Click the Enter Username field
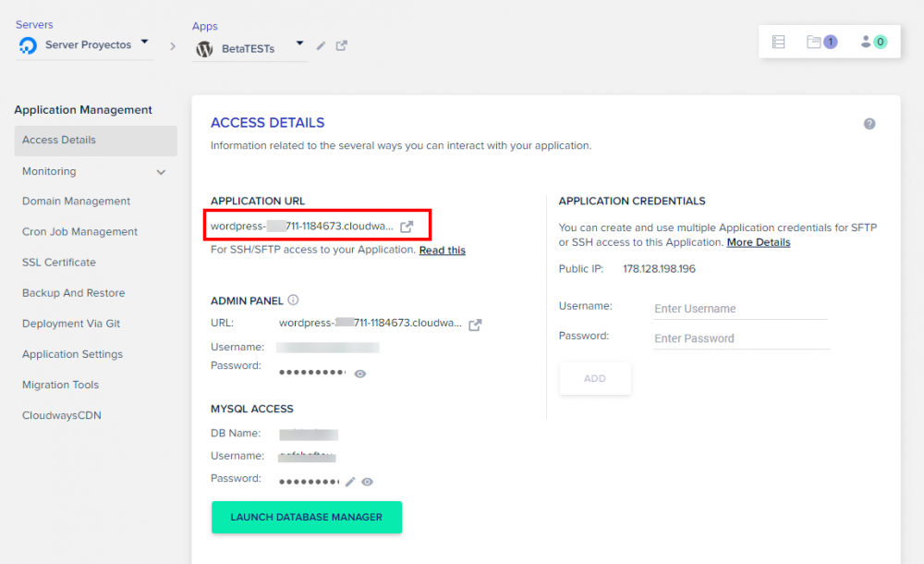924x564 pixels. click(x=739, y=309)
